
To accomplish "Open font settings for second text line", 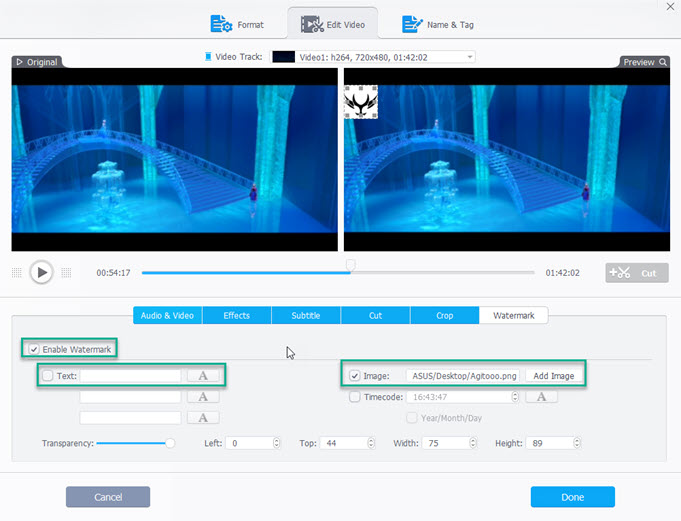I will coord(203,396).
